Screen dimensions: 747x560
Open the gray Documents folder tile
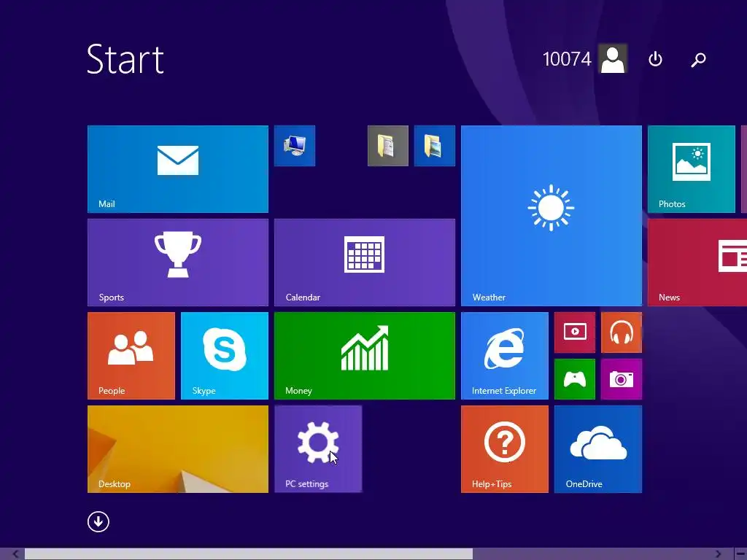click(x=388, y=146)
